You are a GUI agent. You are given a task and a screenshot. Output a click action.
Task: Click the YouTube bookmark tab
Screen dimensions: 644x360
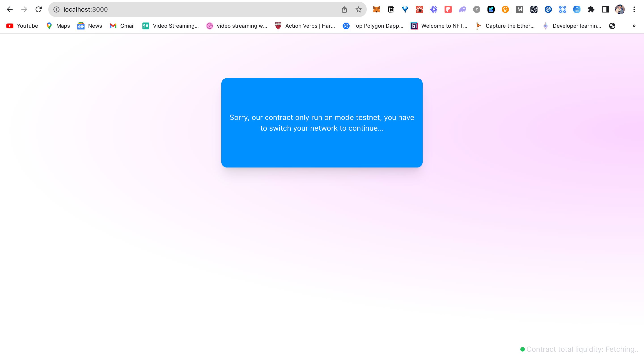click(28, 26)
